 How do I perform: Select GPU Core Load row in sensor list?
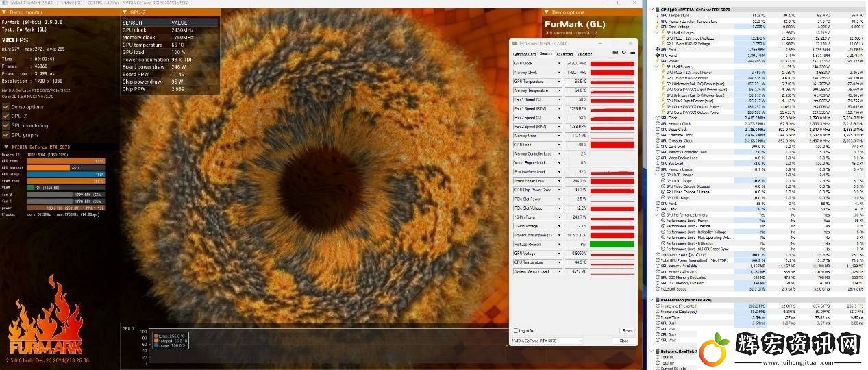tap(762, 146)
